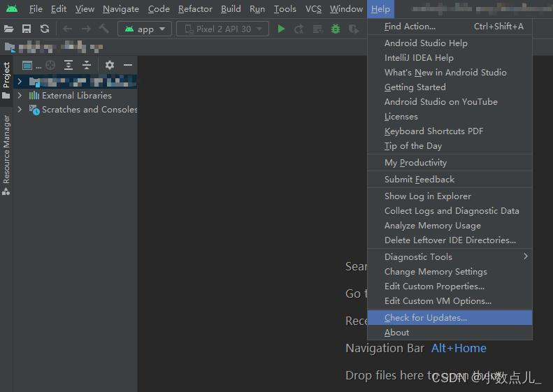The image size is (553, 392).
Task: Select Change Memory Settings
Action: (x=450, y=272)
